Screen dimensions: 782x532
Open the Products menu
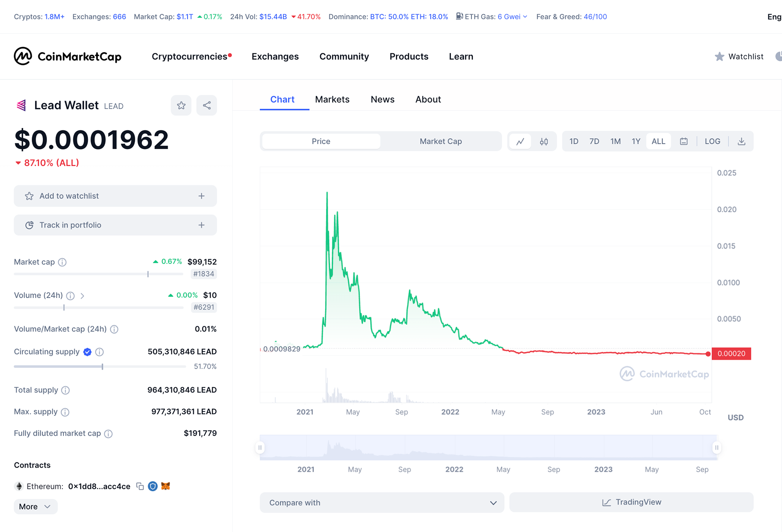(409, 57)
